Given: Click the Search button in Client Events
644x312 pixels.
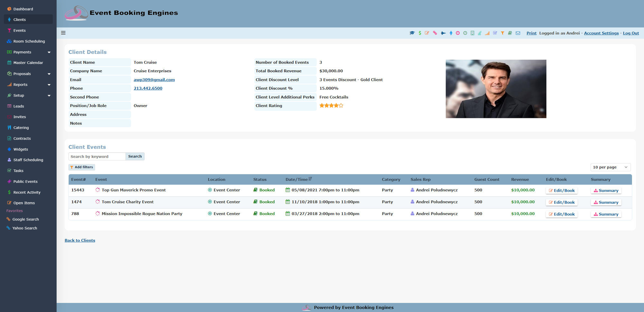Looking at the screenshot, I should pyautogui.click(x=135, y=156).
